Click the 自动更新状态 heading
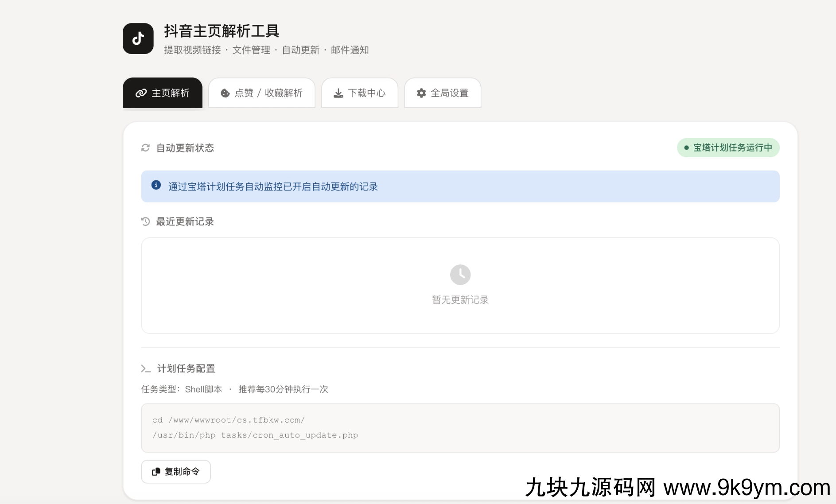The image size is (836, 504). click(x=185, y=148)
